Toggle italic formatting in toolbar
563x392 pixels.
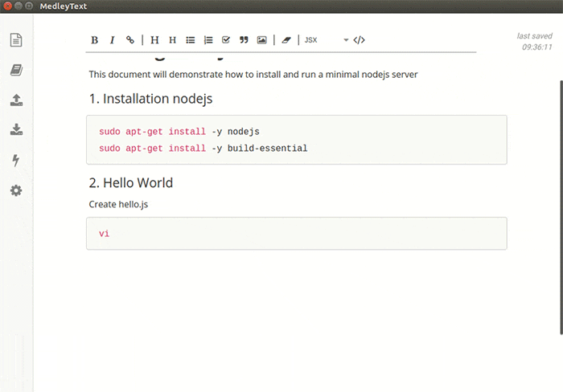[112, 40]
